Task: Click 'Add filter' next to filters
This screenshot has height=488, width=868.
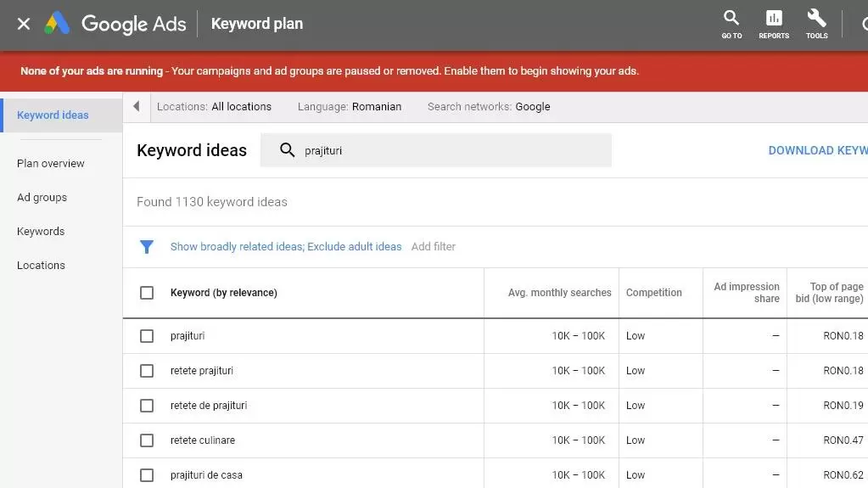Action: click(434, 247)
